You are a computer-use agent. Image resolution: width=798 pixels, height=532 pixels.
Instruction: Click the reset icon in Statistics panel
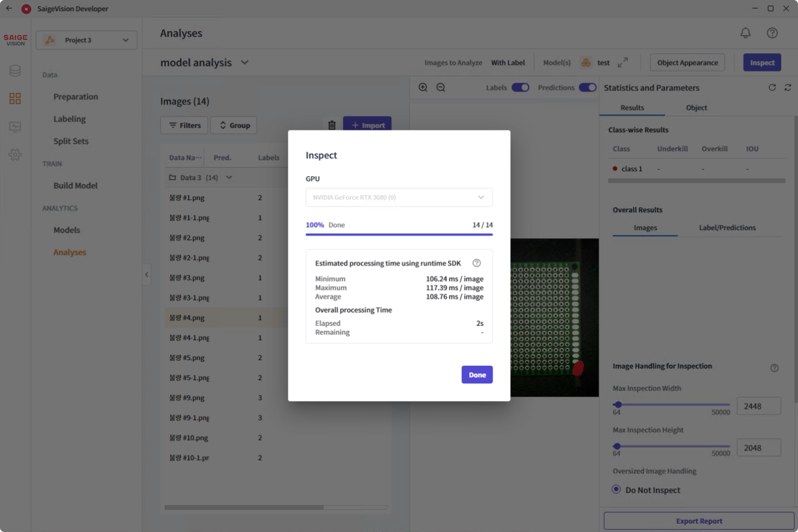[x=772, y=88]
